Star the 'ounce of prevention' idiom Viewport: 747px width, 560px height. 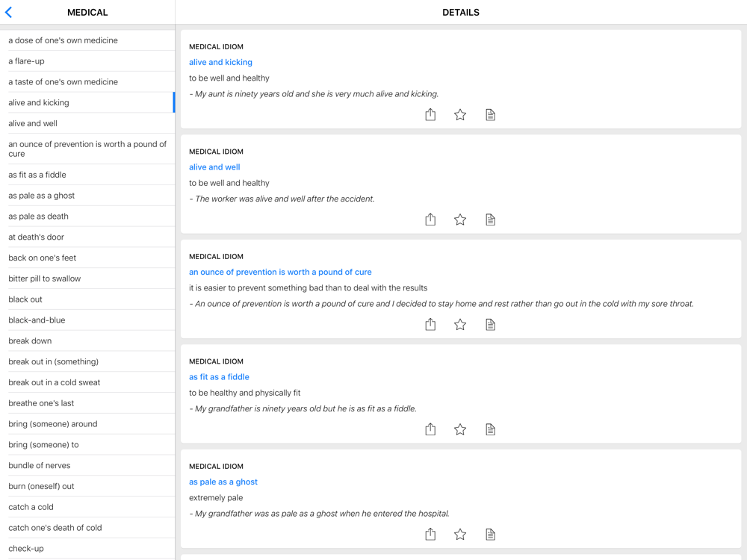460,324
